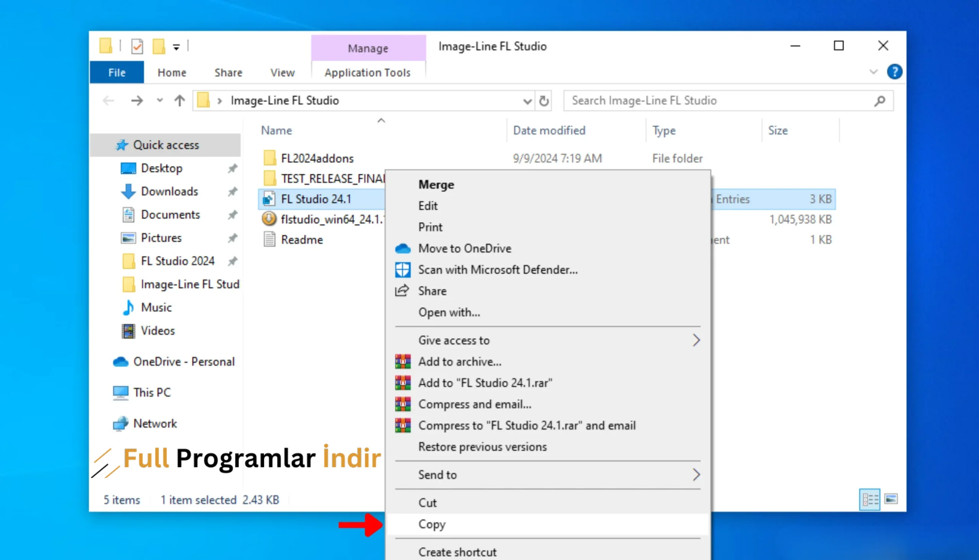Select the Readme text file

[x=302, y=240]
